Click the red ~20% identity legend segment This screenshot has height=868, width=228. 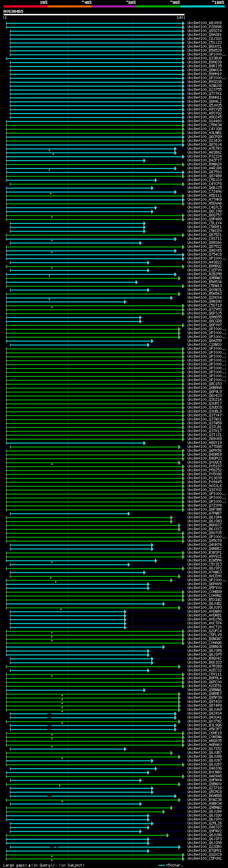click(25, 6)
